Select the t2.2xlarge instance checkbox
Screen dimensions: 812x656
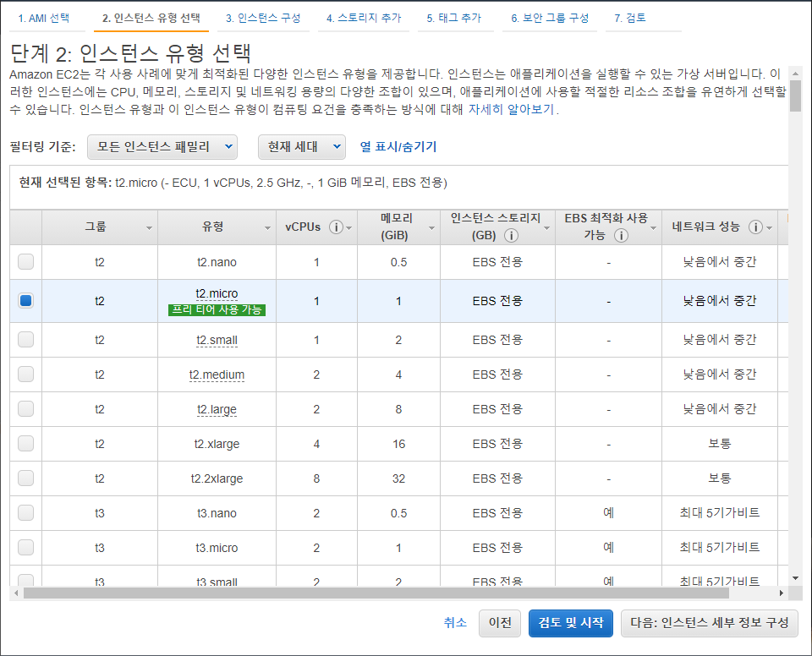26,478
